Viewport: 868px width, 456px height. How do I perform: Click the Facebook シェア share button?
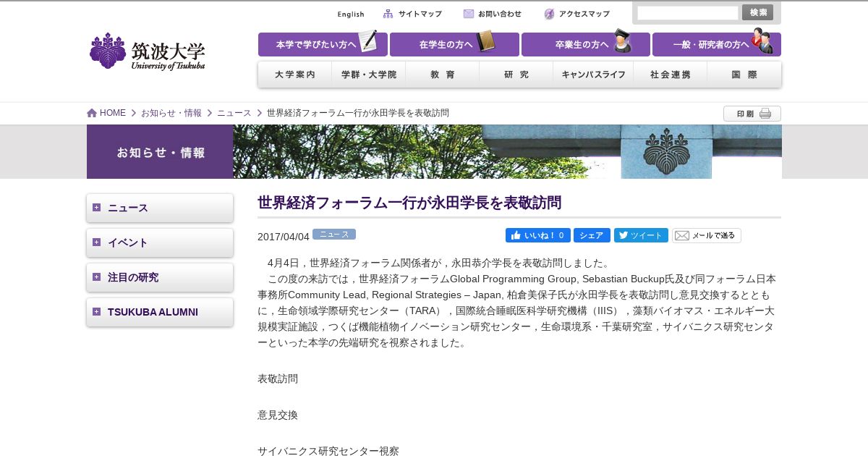pos(592,235)
